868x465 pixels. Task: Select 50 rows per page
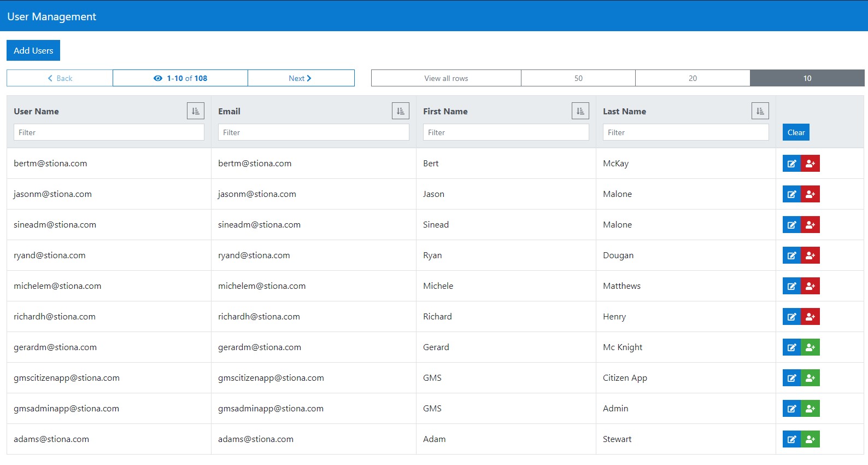[578, 78]
